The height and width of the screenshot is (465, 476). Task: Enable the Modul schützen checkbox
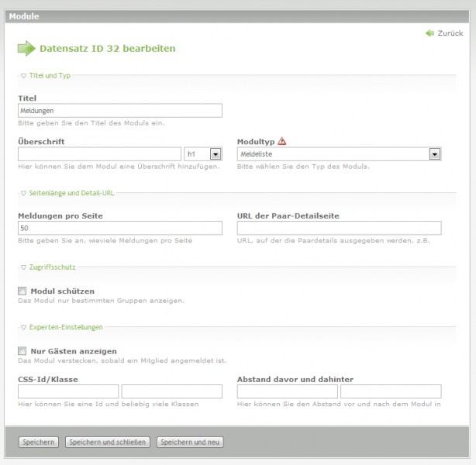point(22,291)
